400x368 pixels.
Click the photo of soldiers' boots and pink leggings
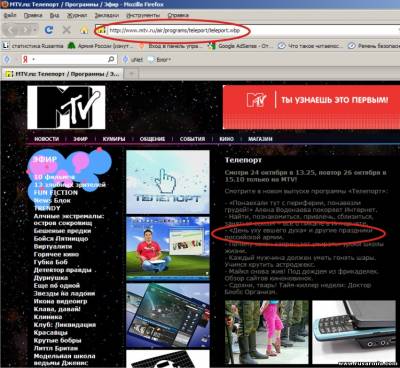coord(267,332)
